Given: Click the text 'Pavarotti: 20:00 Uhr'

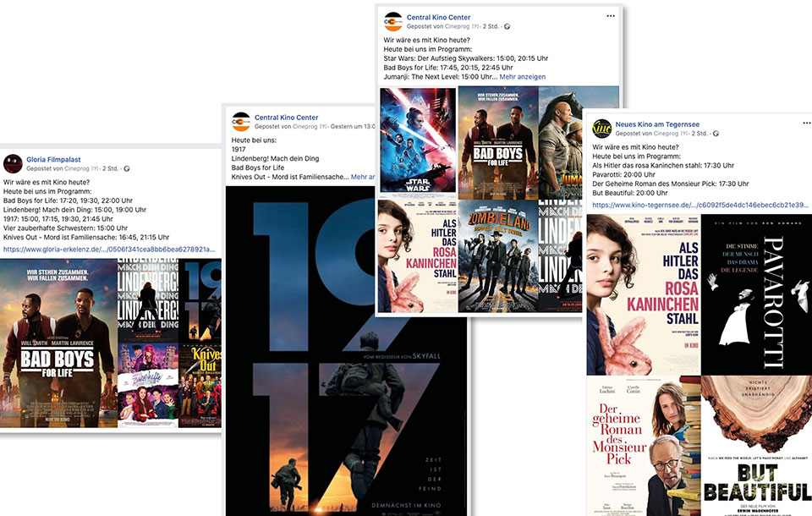Looking at the screenshot, I should pos(624,174).
